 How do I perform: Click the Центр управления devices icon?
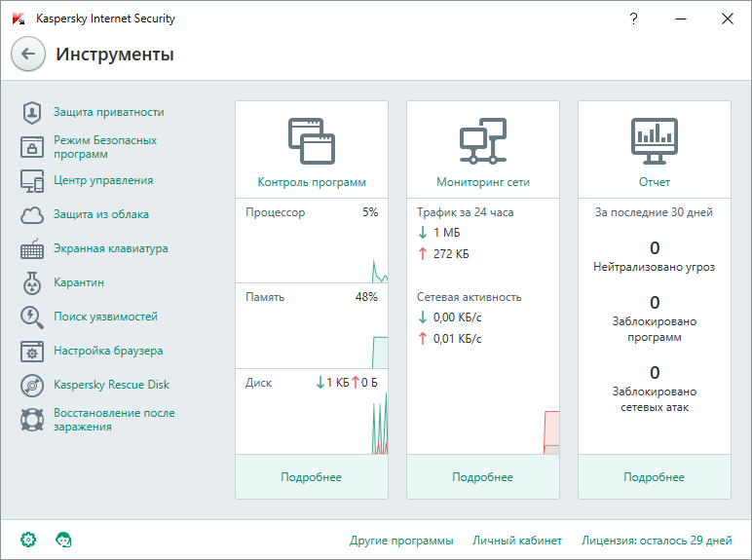[x=32, y=181]
